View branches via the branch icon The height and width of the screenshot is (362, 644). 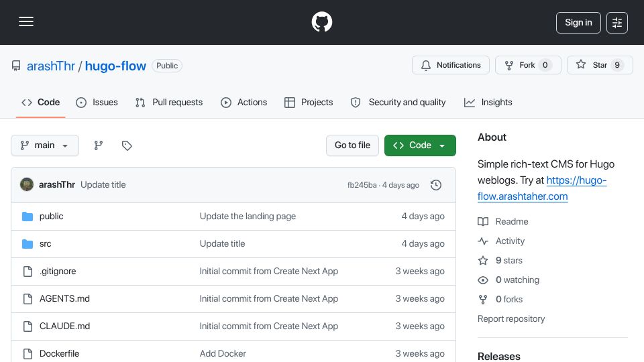coord(98,145)
